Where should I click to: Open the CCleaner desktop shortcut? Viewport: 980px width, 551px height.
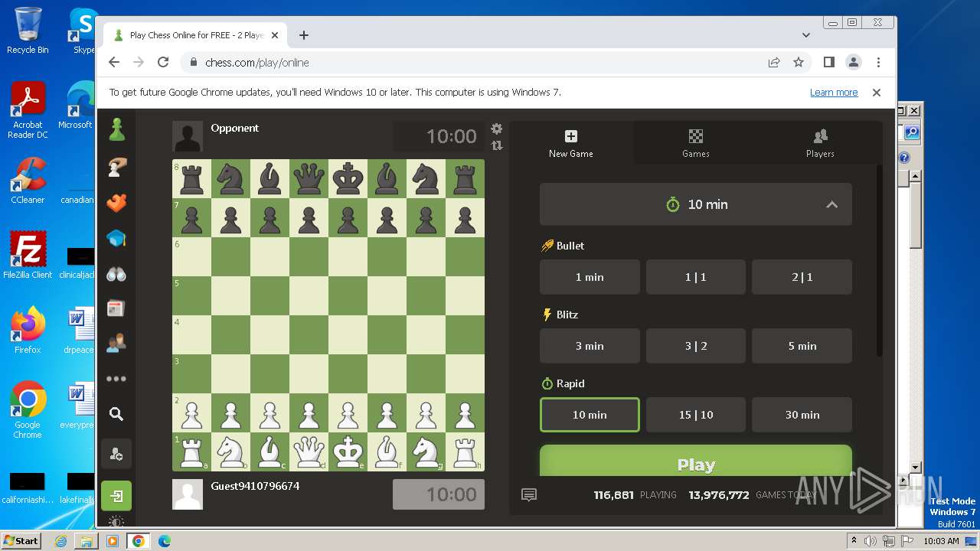click(28, 181)
